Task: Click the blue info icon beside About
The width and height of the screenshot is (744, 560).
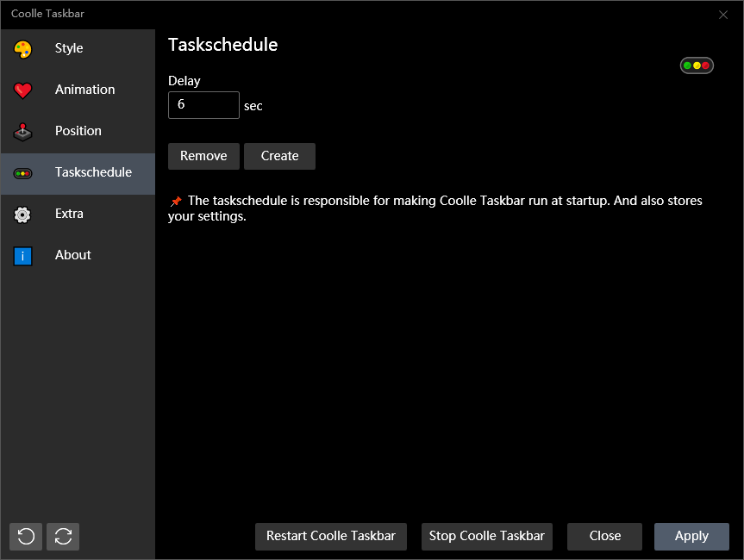Action: tap(22, 256)
